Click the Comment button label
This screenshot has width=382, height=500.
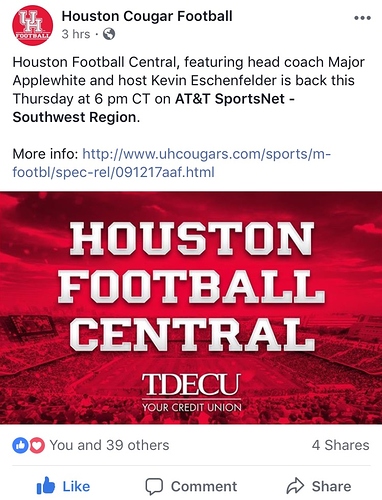[204, 487]
